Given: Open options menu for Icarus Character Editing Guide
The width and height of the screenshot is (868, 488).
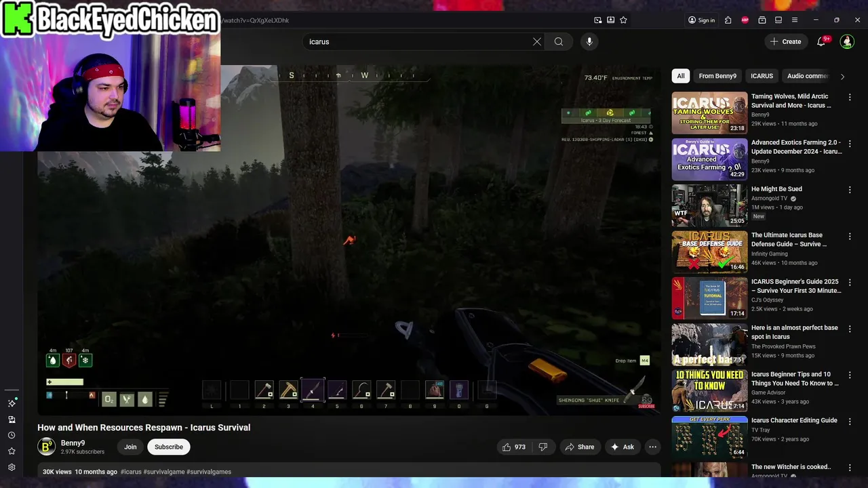Looking at the screenshot, I should pos(850,421).
